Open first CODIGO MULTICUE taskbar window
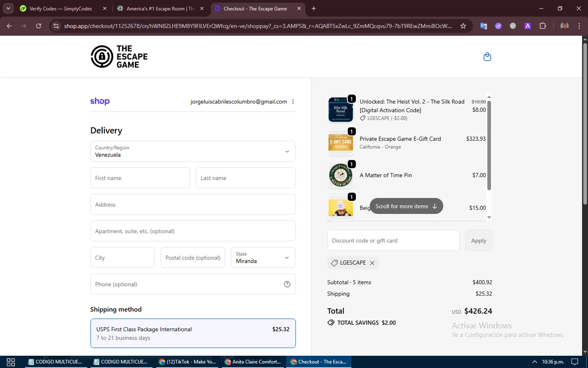This screenshot has height=368, width=588. pyautogui.click(x=56, y=362)
